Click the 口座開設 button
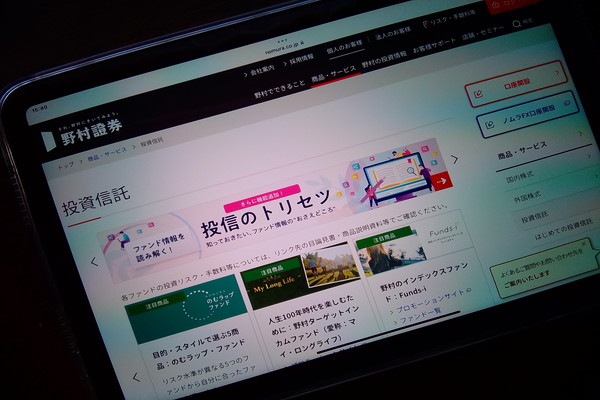The image size is (600, 400). pos(516,84)
